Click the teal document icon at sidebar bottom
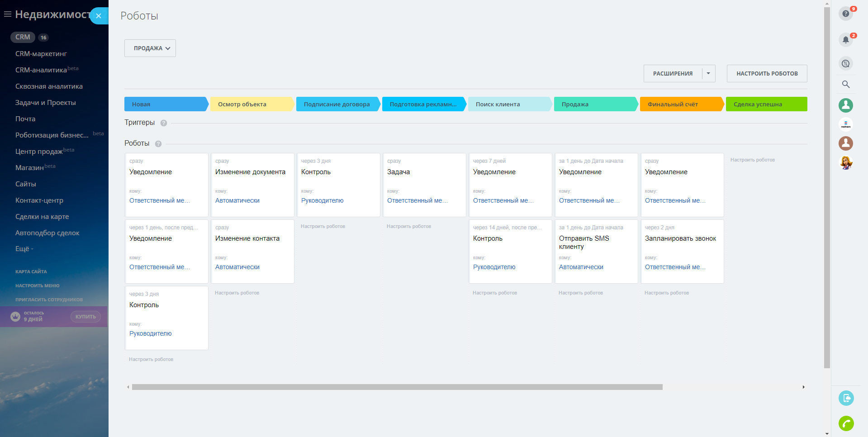Screen dimensions: 868x437 (x=846, y=398)
